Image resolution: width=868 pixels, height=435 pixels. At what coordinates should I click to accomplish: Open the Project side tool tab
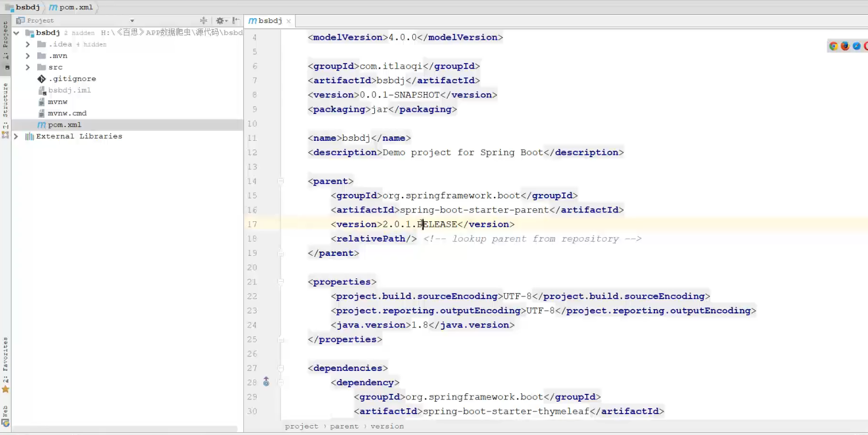5,40
